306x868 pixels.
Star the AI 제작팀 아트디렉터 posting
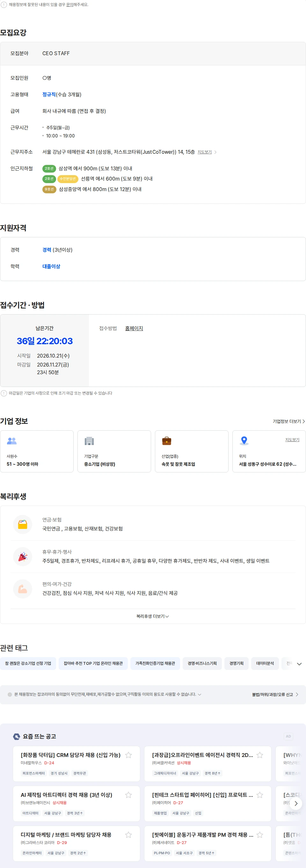coord(128,795)
